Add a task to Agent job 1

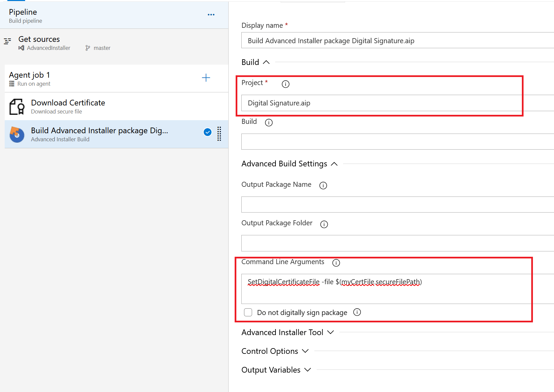(x=206, y=78)
